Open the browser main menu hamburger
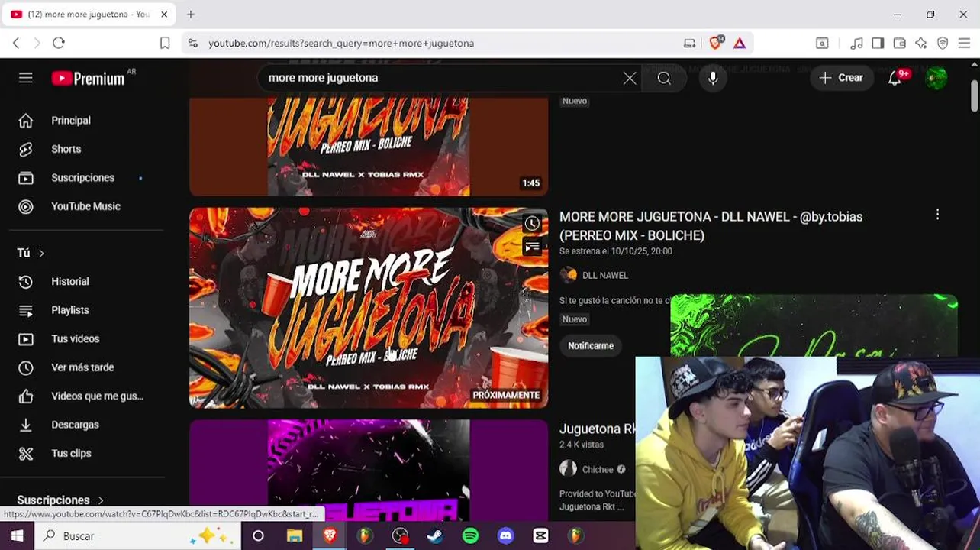 [x=965, y=44]
